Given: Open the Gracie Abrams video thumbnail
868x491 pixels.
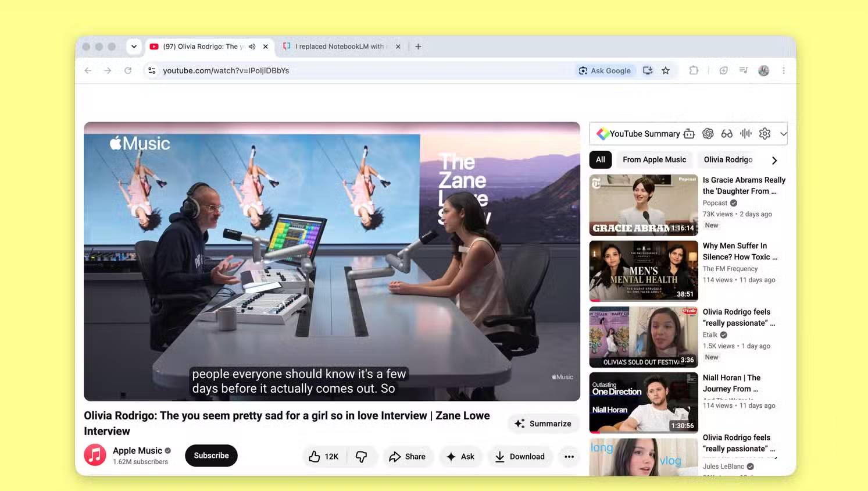Looking at the screenshot, I should pyautogui.click(x=644, y=205).
